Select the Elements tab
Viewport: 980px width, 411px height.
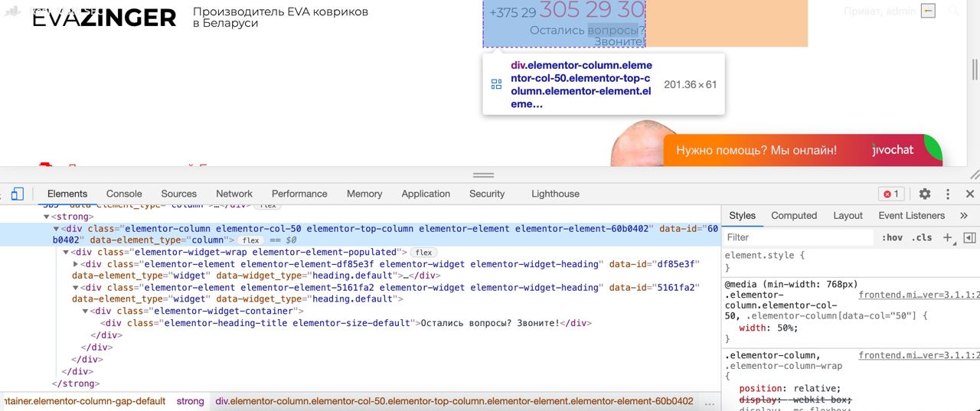(67, 194)
